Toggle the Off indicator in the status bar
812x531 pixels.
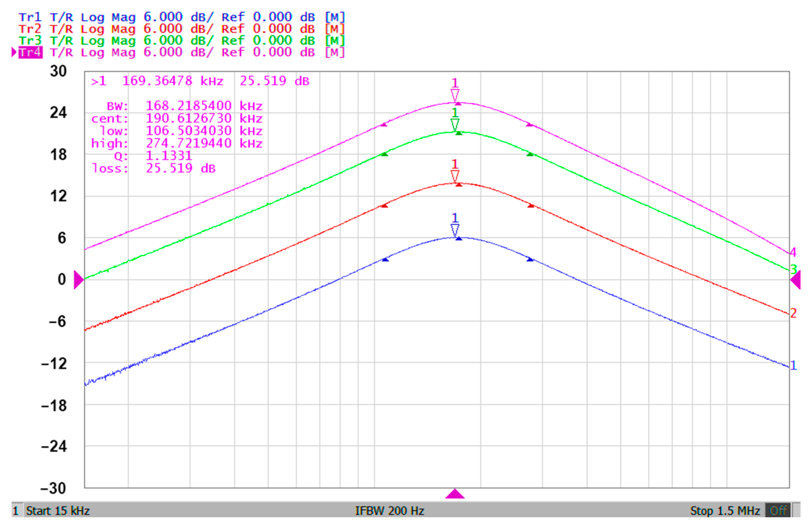(778, 511)
